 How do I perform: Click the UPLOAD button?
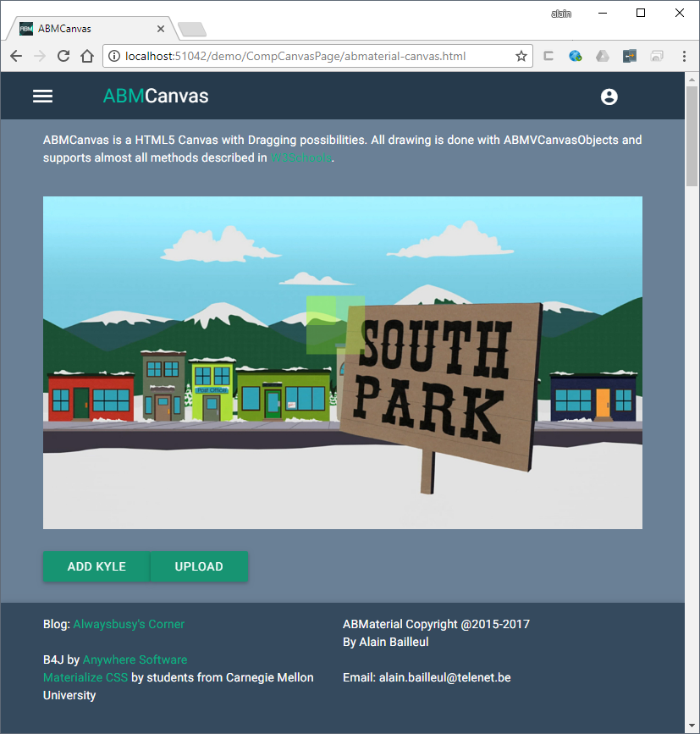(x=199, y=566)
